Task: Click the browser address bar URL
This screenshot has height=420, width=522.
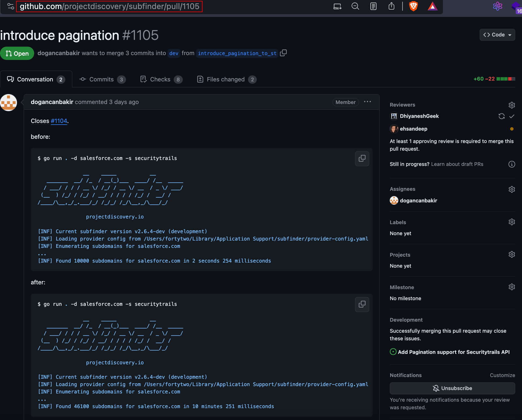Action: 109,6
